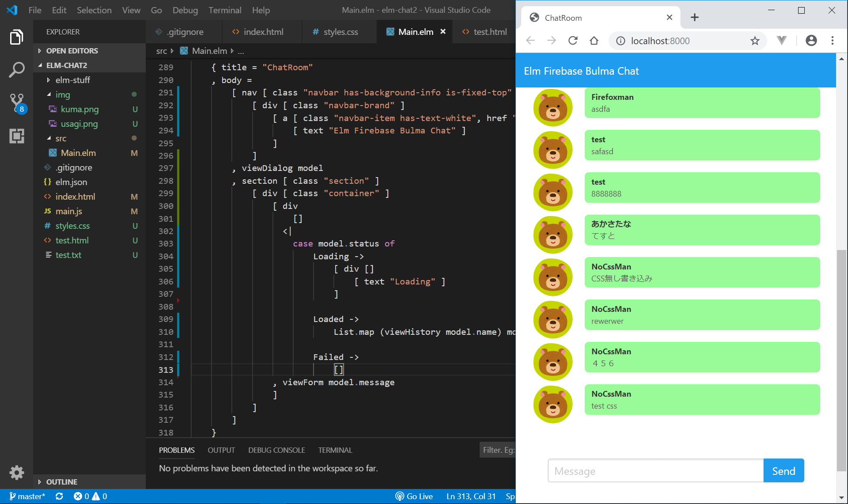Click the V extension icon in browser toolbar
The width and height of the screenshot is (848, 504).
(781, 41)
